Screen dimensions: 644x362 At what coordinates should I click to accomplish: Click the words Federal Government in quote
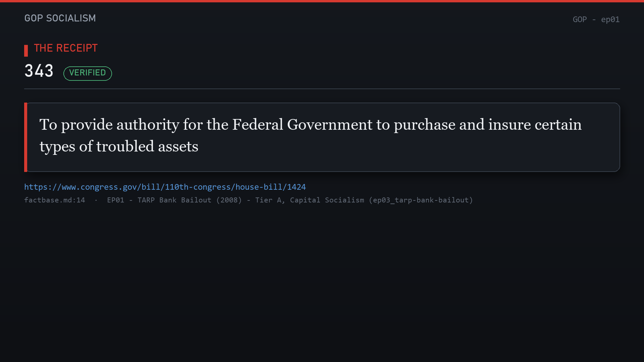(x=302, y=125)
